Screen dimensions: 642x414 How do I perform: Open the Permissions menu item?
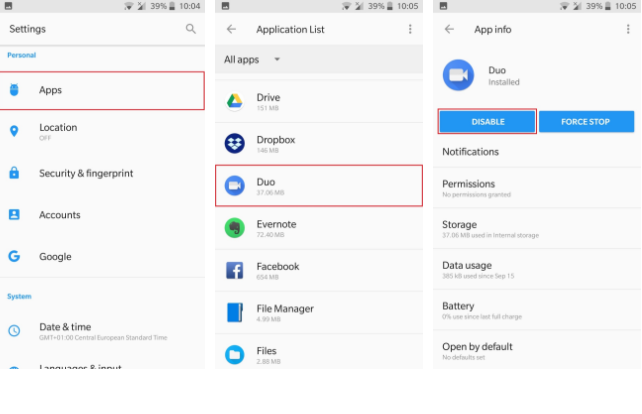click(x=537, y=188)
